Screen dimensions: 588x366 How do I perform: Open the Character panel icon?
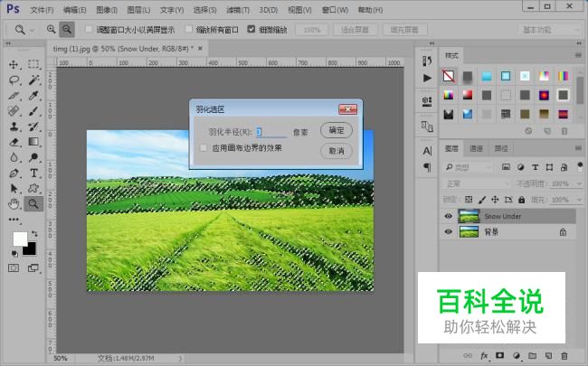pos(427,151)
